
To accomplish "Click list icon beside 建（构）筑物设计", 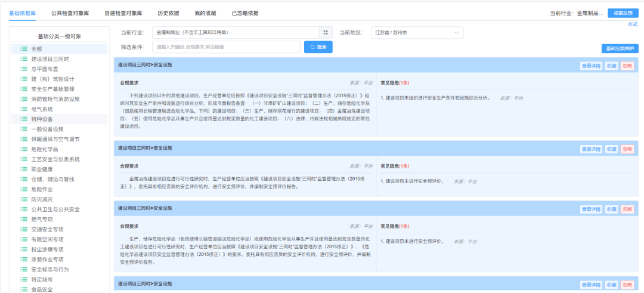I will pyautogui.click(x=24, y=79).
